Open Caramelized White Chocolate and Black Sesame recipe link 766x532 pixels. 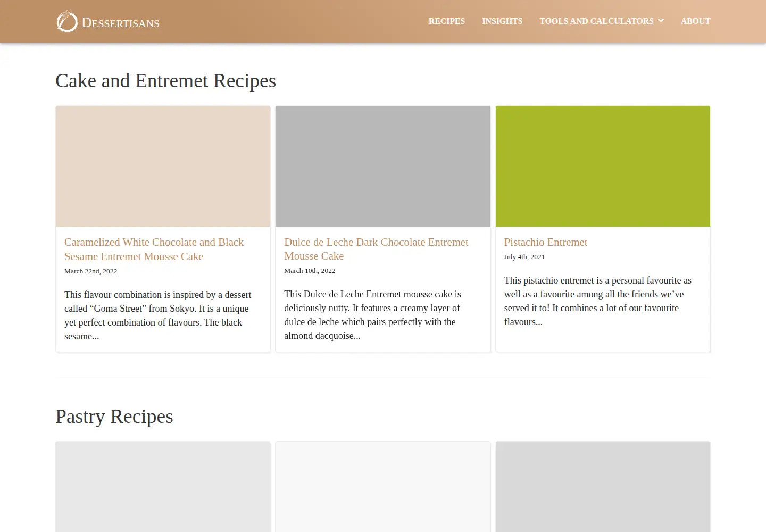(154, 249)
